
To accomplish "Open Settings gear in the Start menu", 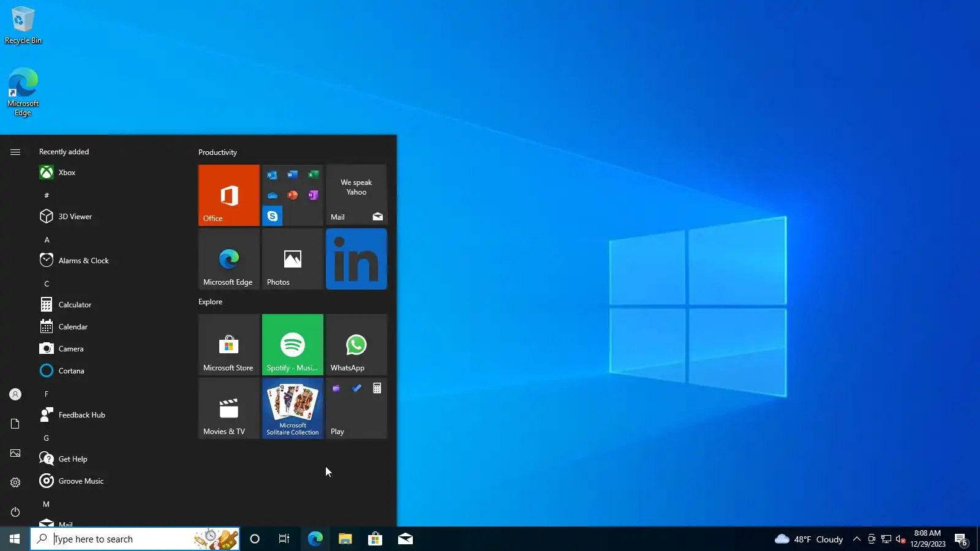I will click(15, 482).
